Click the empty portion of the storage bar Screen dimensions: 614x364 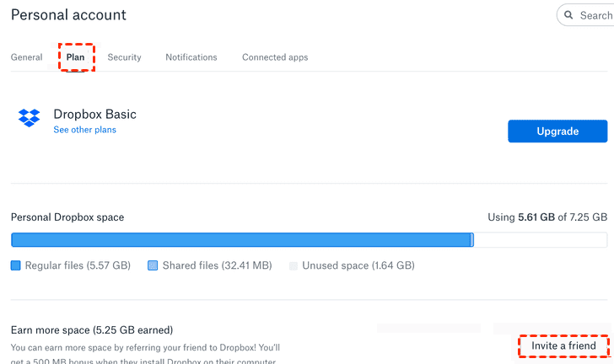[540, 240]
